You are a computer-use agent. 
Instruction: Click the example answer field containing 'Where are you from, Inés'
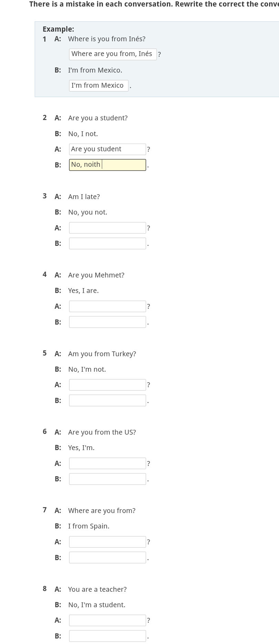coord(112,54)
